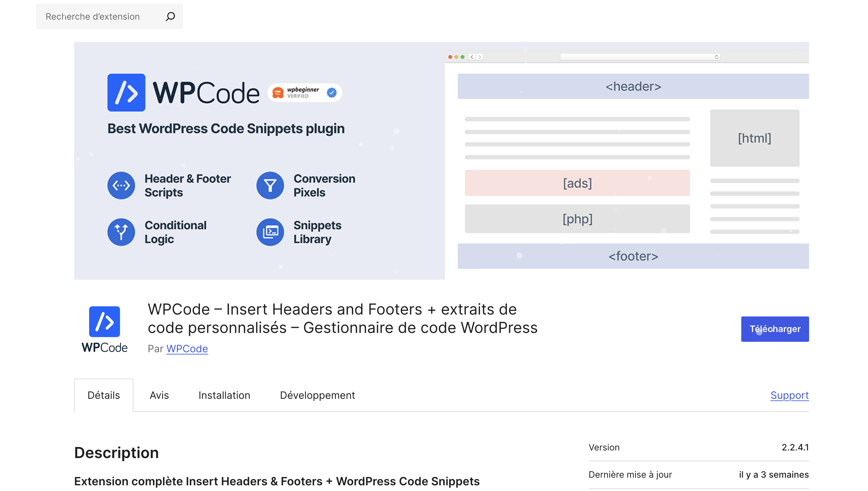Click the [ads] block in banner
Viewport: 868px width, 491px height.
(577, 183)
